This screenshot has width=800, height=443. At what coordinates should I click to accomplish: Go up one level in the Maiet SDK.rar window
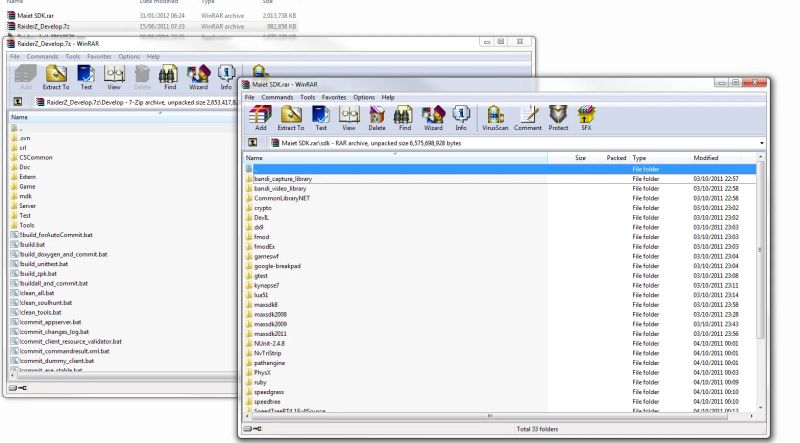pos(253,143)
